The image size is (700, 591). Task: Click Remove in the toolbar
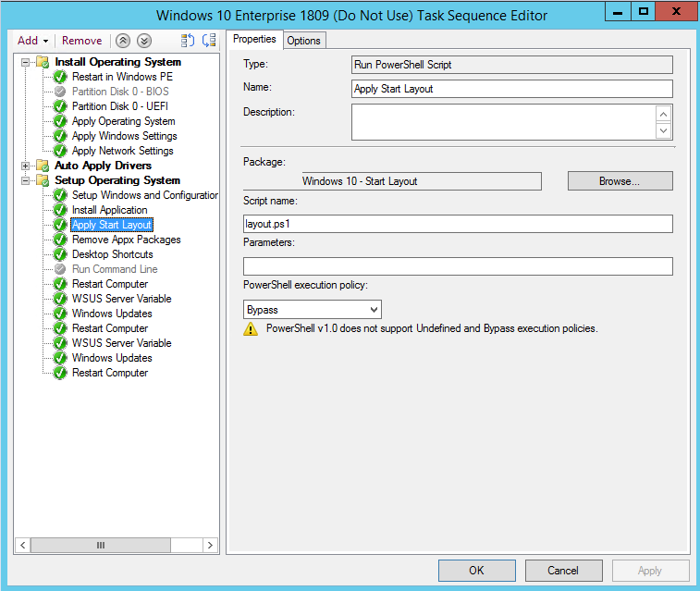pyautogui.click(x=81, y=41)
